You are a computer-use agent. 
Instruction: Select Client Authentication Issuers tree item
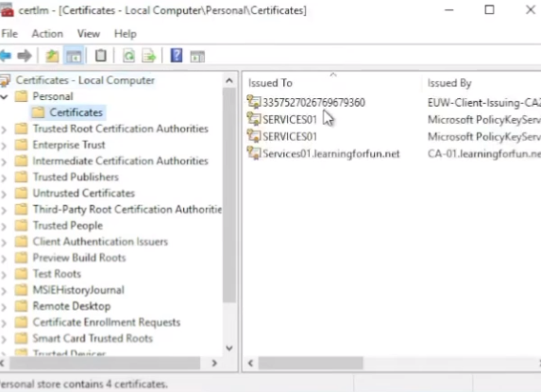[100, 241]
